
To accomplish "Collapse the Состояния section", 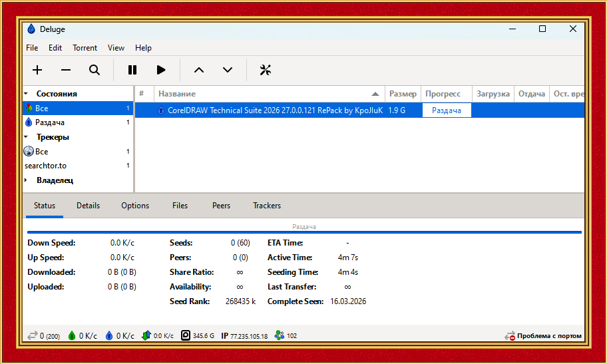I will click(x=26, y=94).
